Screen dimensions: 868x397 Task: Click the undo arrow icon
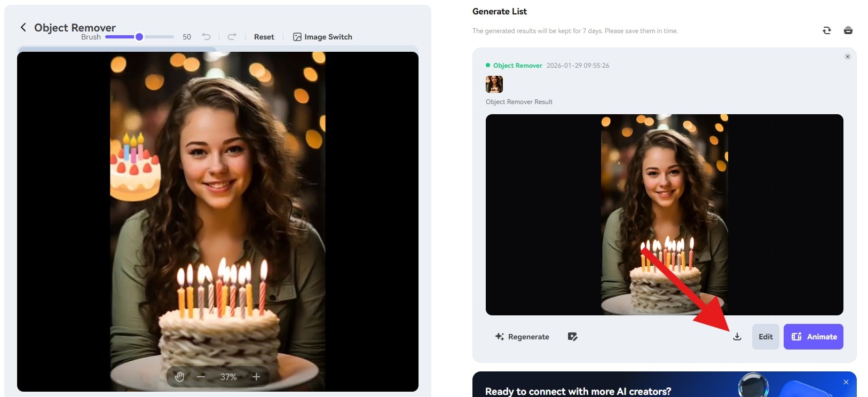tap(206, 37)
